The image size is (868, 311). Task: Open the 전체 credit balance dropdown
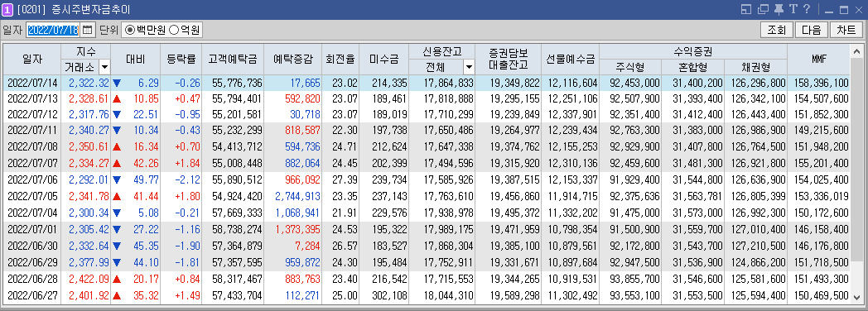(x=469, y=68)
